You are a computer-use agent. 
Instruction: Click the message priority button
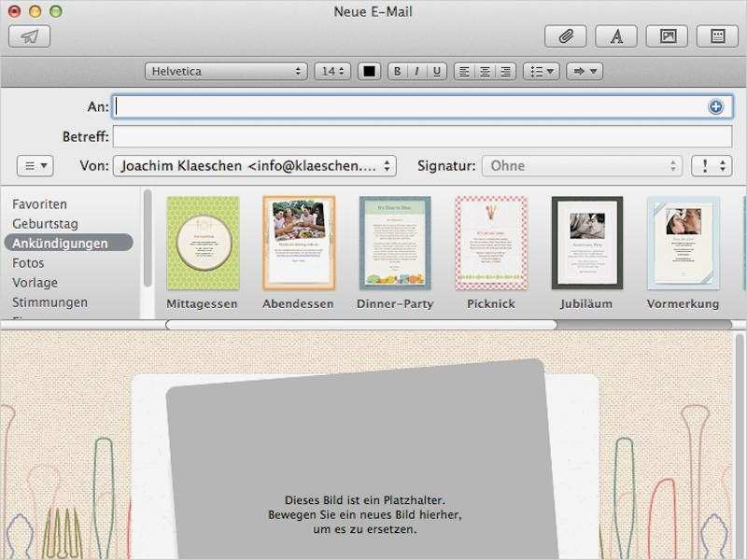tap(712, 165)
